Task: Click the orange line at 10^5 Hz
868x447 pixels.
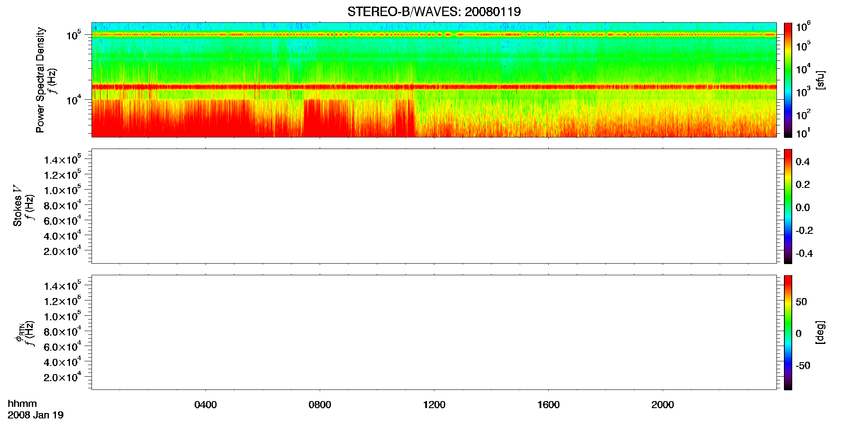Action: (x=434, y=35)
